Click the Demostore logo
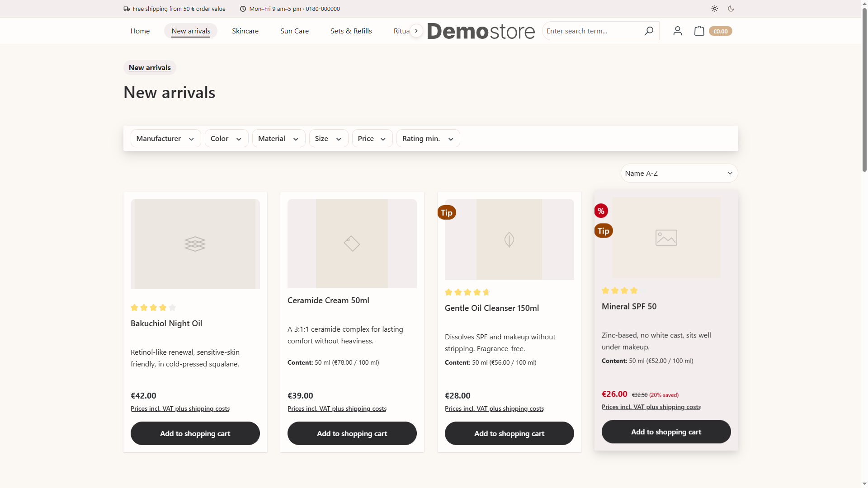 481,31
